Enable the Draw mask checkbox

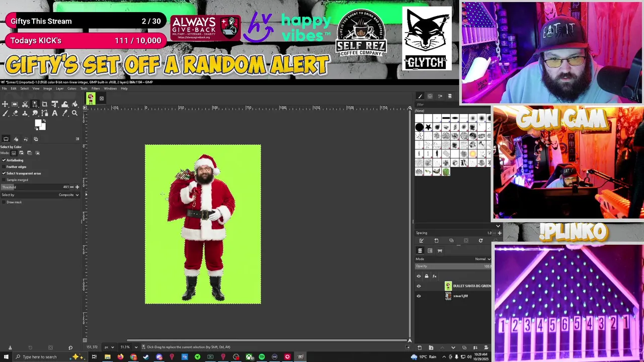click(4, 202)
